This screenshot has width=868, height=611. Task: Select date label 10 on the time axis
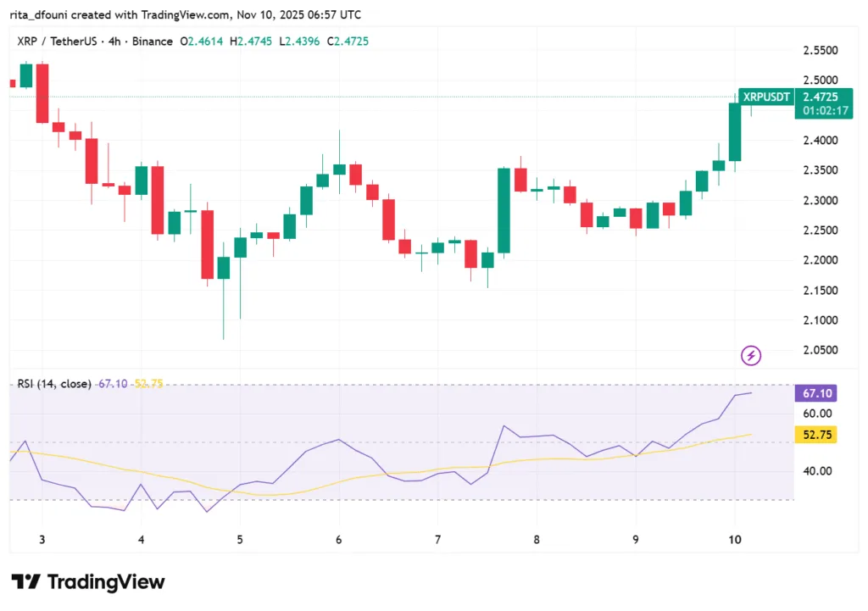734,539
